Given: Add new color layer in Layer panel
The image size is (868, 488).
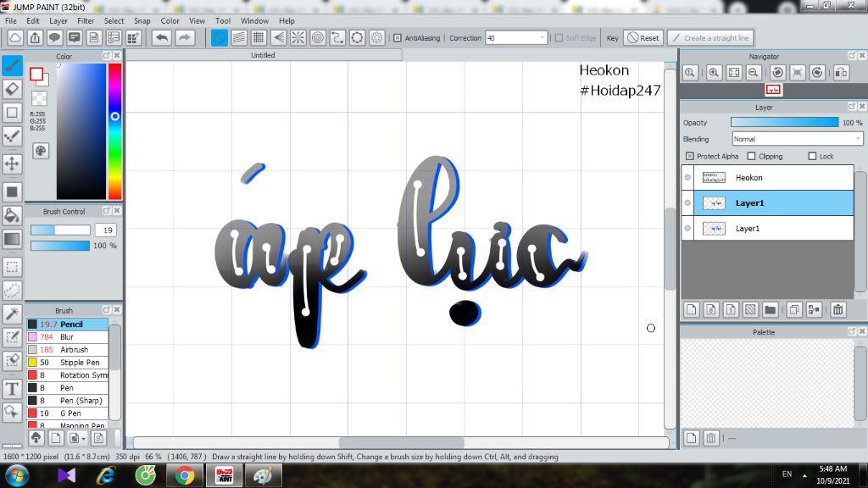Looking at the screenshot, I should point(692,310).
